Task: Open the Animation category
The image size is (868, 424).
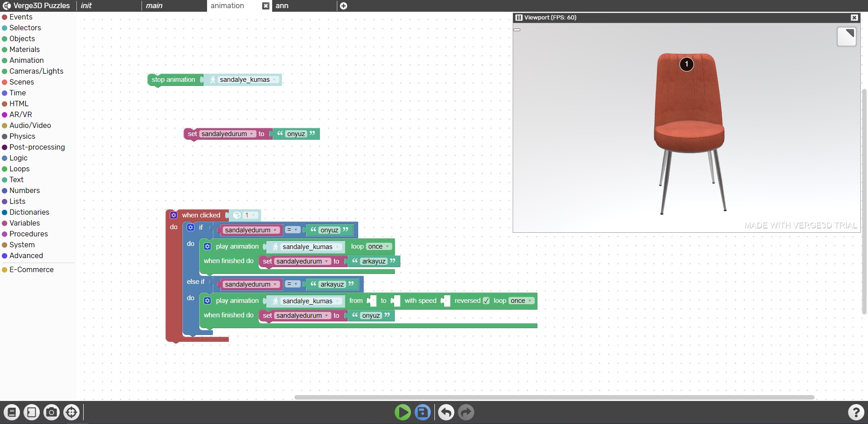Action: click(x=27, y=60)
